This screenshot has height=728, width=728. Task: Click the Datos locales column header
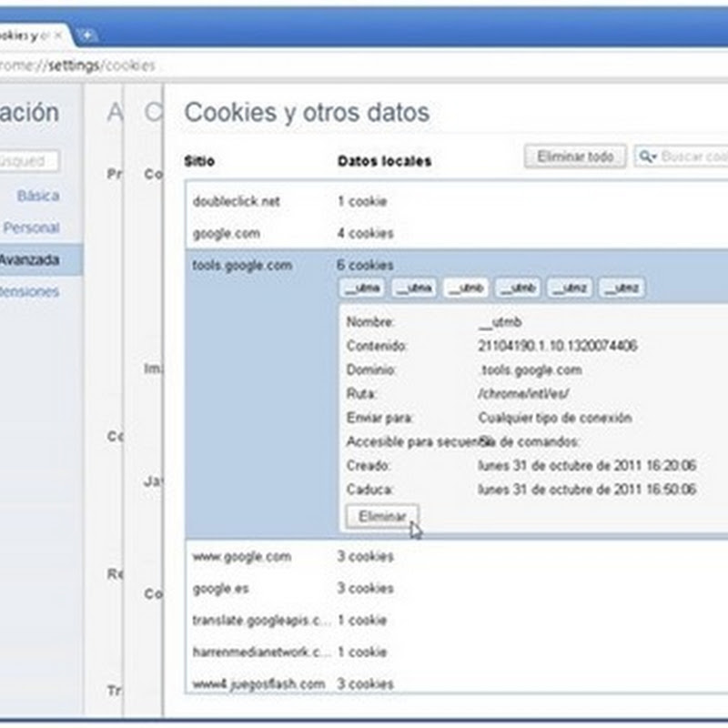click(x=385, y=161)
